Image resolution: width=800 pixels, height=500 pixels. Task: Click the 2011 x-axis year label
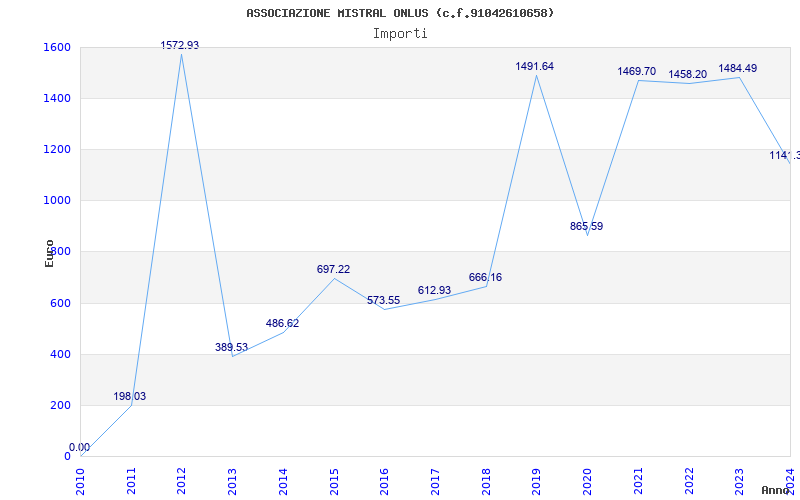pyautogui.click(x=131, y=482)
